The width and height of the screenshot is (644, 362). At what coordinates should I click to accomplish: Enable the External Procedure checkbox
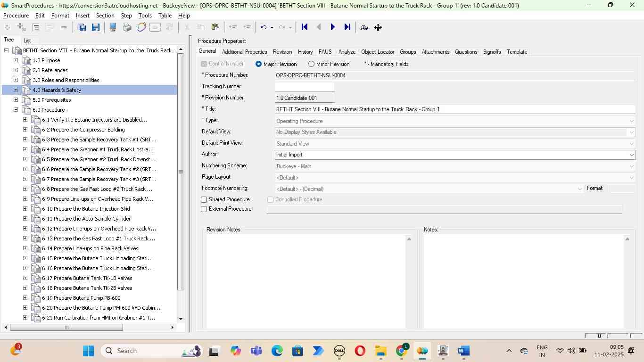(204, 209)
